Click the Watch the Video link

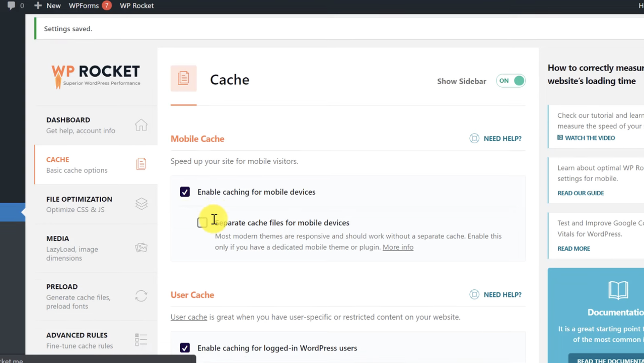pos(589,138)
